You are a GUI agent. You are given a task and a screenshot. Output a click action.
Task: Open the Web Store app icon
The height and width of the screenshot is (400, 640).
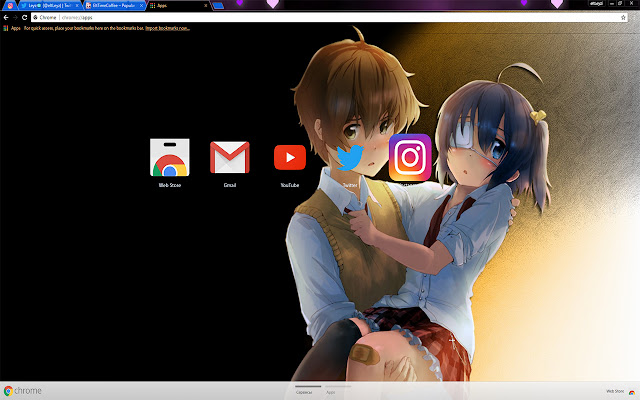pos(169,158)
